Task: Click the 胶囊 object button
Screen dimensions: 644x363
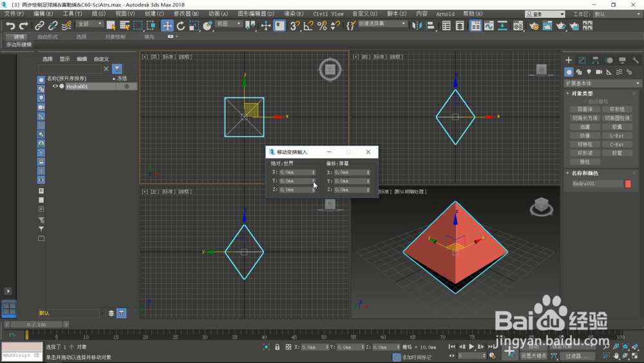Action: 617,127
